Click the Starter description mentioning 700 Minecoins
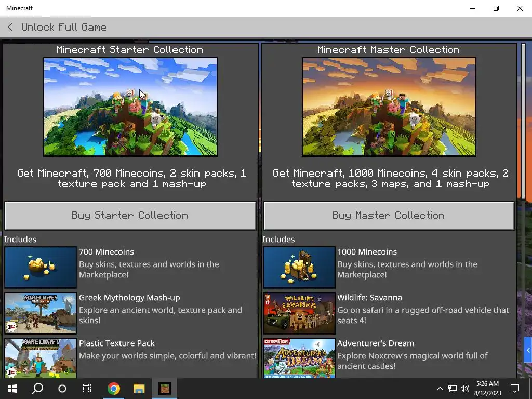 131,179
